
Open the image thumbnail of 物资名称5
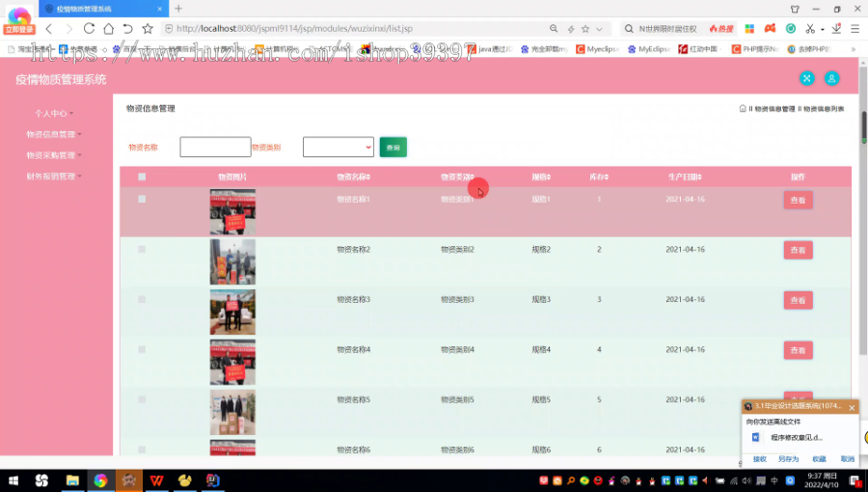232,412
